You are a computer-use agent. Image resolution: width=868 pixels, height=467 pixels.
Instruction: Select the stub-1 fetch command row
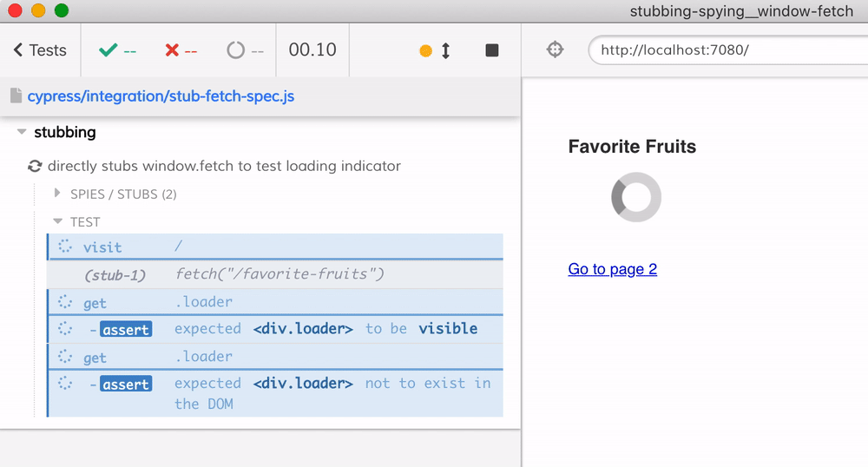[x=275, y=274]
